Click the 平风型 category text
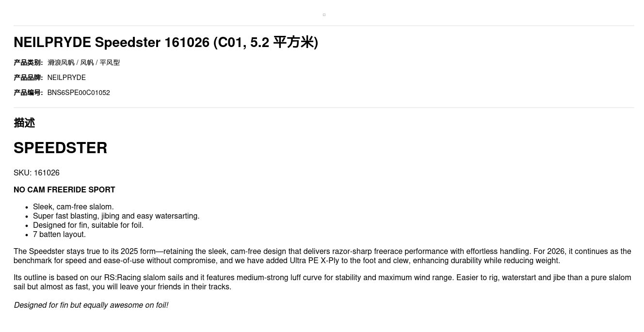This screenshot has width=644, height=332. tap(110, 63)
